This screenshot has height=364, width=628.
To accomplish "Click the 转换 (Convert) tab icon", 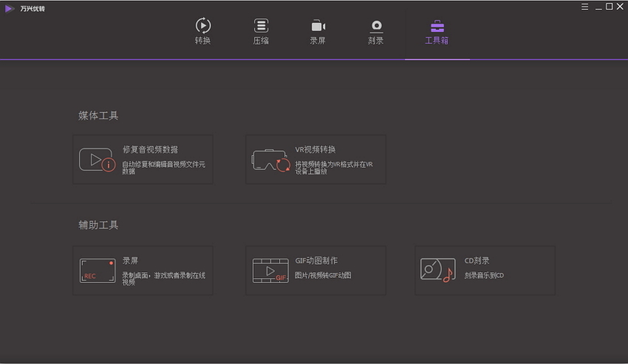I will click(x=202, y=26).
